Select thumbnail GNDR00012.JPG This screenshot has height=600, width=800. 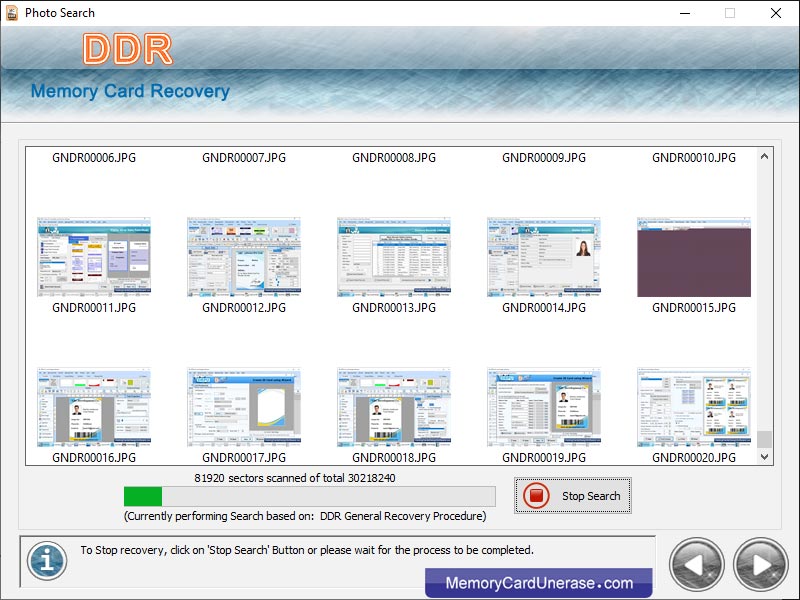click(244, 257)
